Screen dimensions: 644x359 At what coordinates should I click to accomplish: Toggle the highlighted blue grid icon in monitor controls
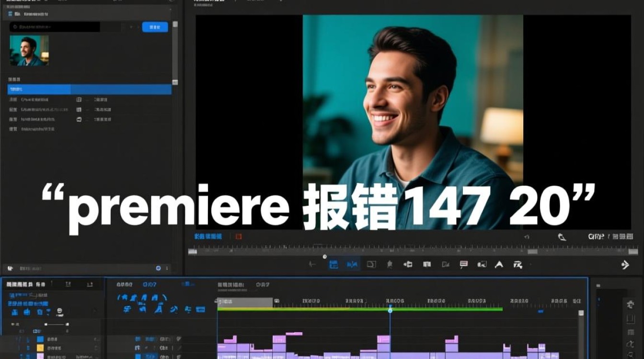334,264
